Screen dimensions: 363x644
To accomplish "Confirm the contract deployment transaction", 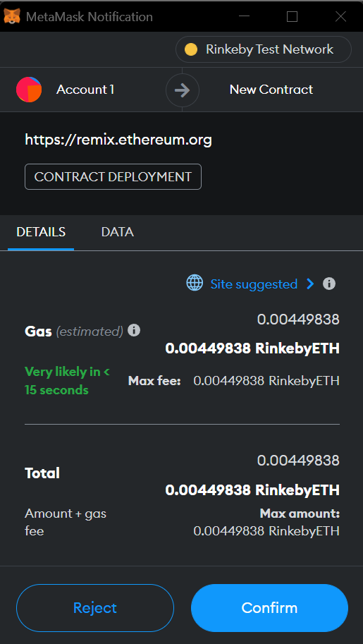I will click(269, 608).
